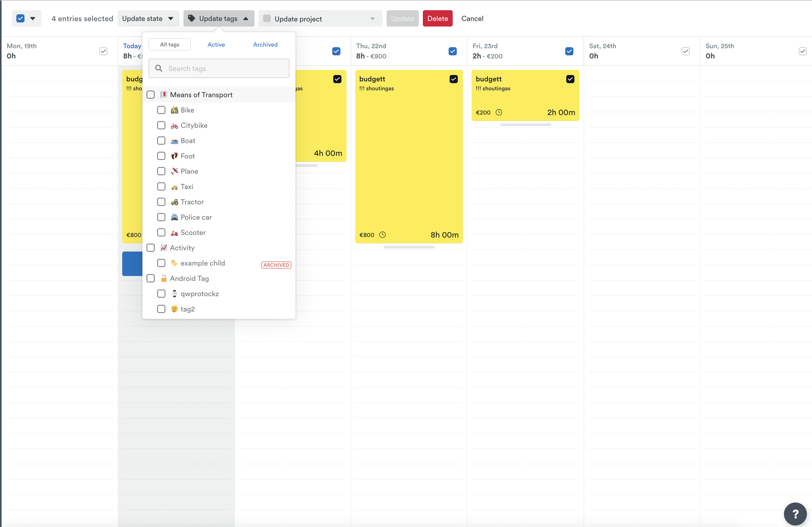Click the Tractor emoji icon
This screenshot has width=812, height=527.
[174, 202]
